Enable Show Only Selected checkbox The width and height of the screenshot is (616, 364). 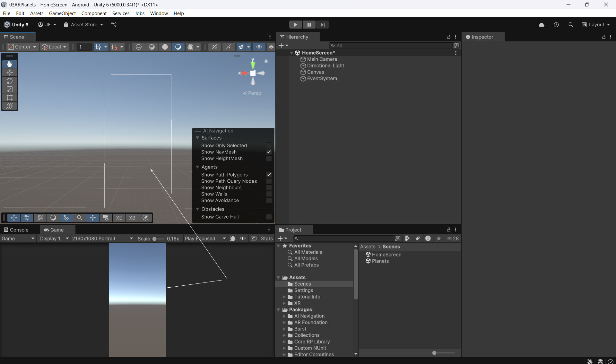(269, 145)
